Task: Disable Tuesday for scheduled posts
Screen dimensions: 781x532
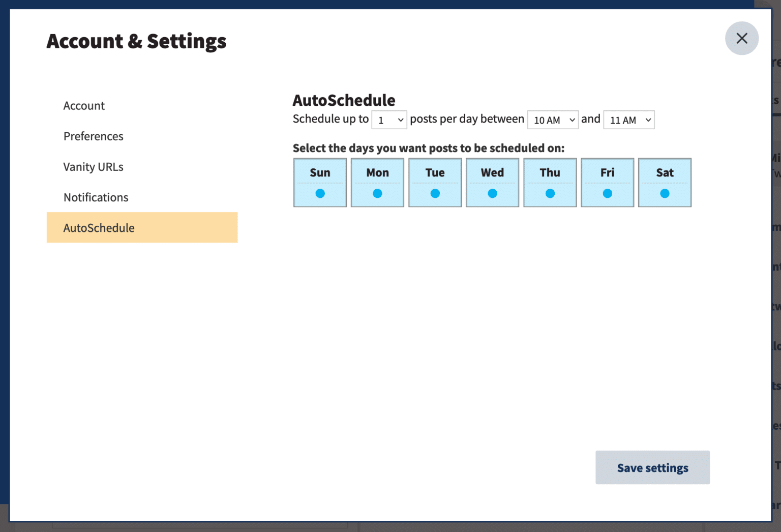Action: point(435,182)
